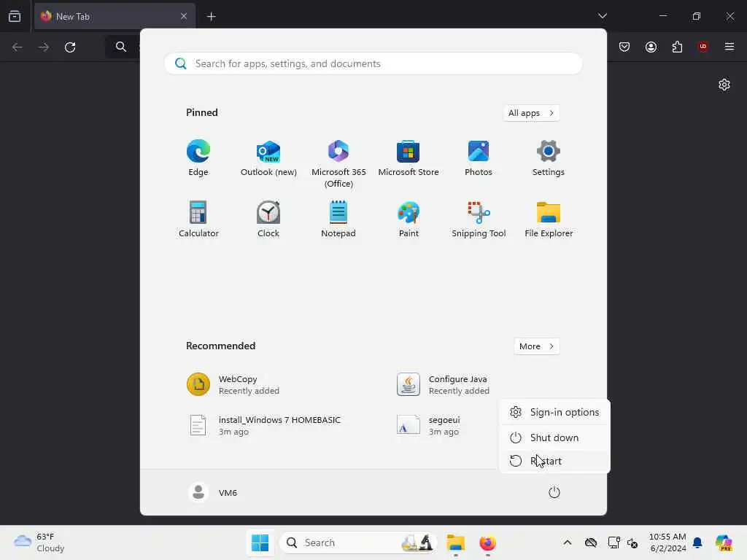Open the Clock app
747x560 pixels.
[268, 219]
